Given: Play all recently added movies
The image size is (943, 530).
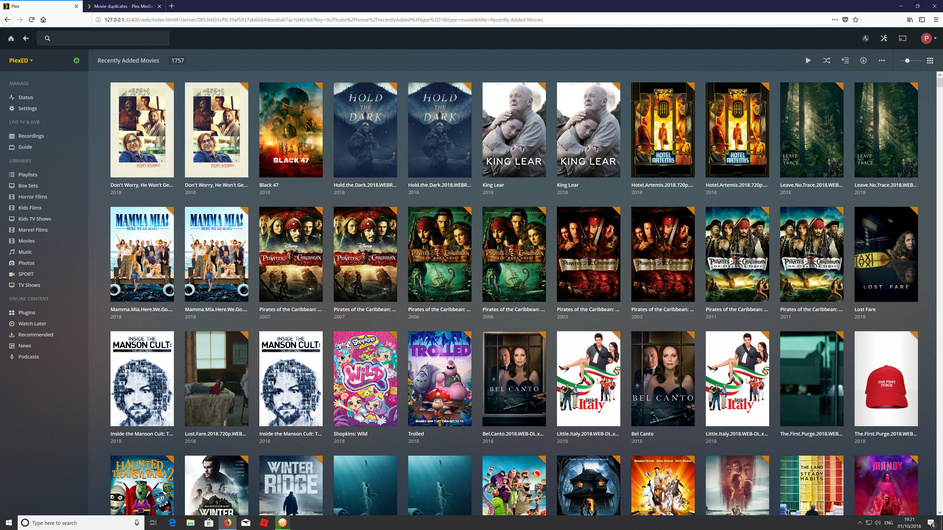Looking at the screenshot, I should tap(808, 61).
